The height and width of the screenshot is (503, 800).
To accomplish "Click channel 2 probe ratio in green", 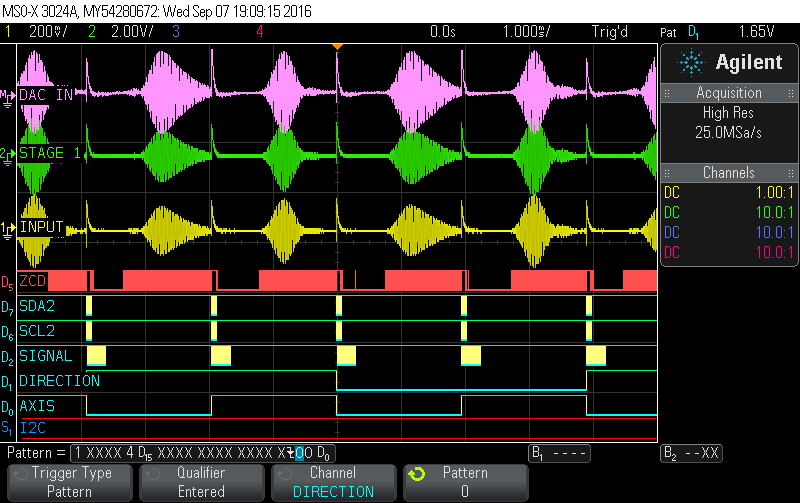I will point(774,212).
